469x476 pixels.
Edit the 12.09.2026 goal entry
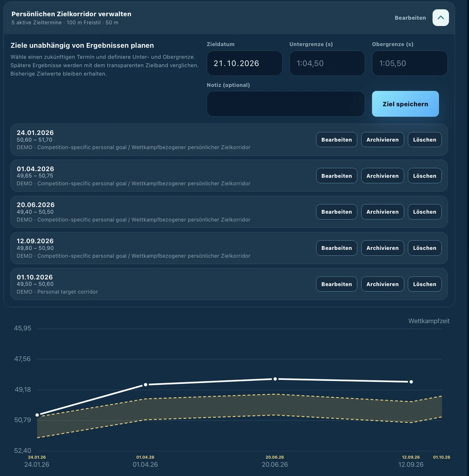pyautogui.click(x=336, y=248)
